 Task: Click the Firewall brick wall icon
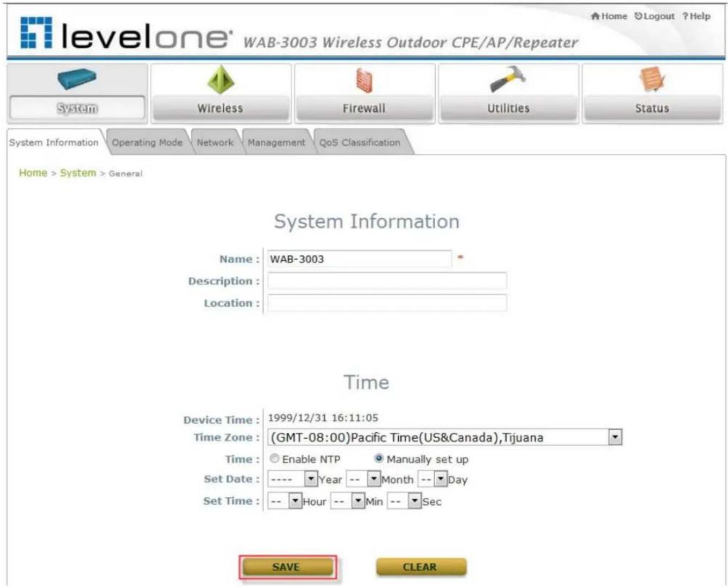click(x=364, y=80)
